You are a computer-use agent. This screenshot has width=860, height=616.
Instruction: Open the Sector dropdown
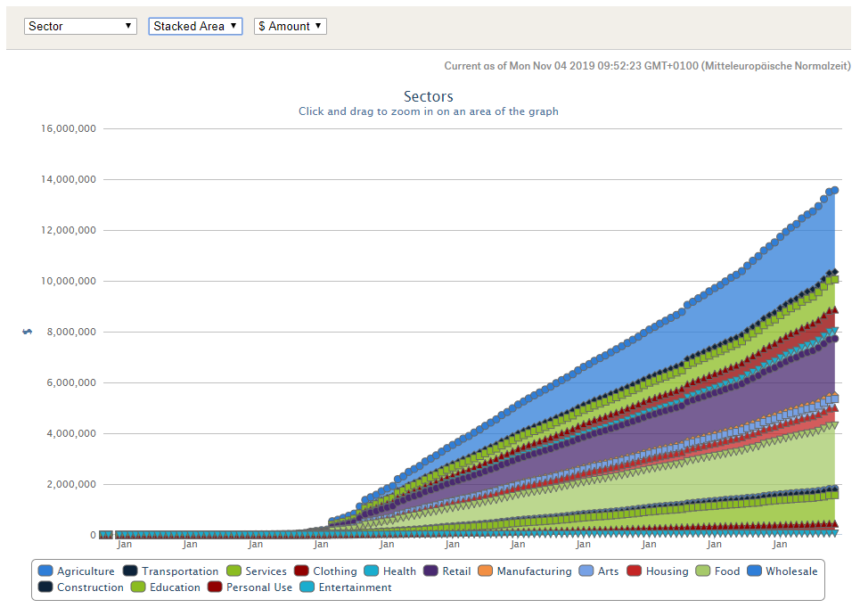pyautogui.click(x=80, y=27)
